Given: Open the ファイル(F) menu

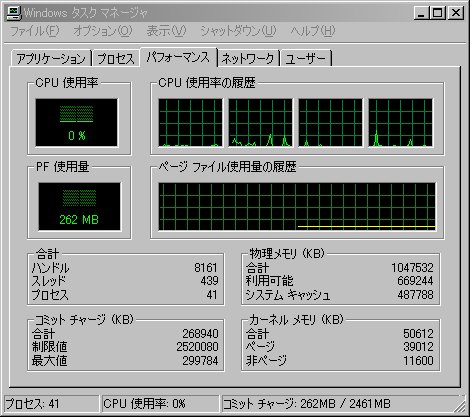Looking at the screenshot, I should [x=35, y=31].
